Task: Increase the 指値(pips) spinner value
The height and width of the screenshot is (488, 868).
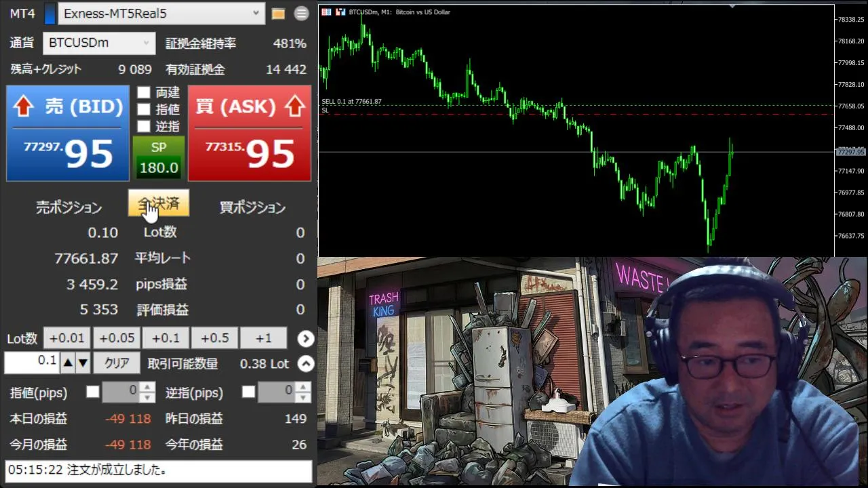Action: 148,387
